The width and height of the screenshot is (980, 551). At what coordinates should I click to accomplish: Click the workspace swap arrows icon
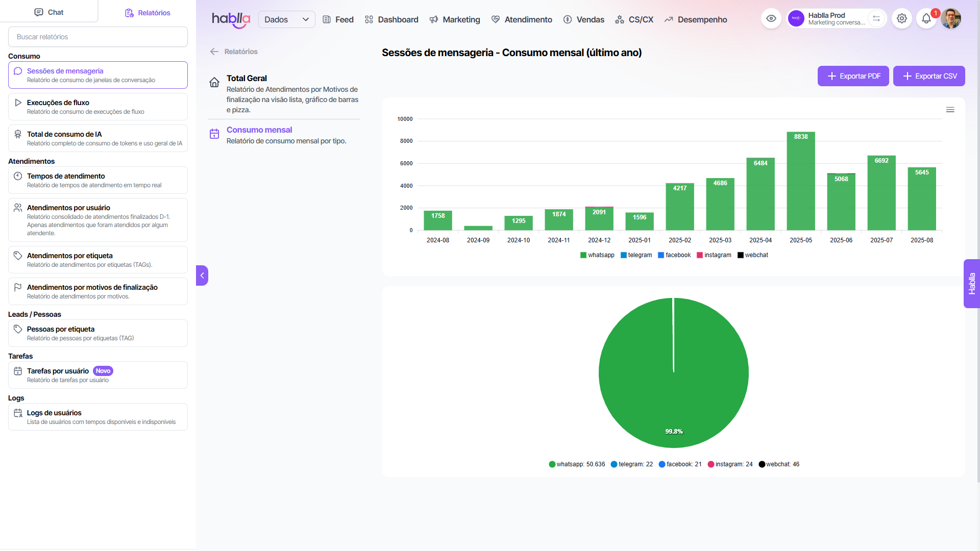point(876,19)
